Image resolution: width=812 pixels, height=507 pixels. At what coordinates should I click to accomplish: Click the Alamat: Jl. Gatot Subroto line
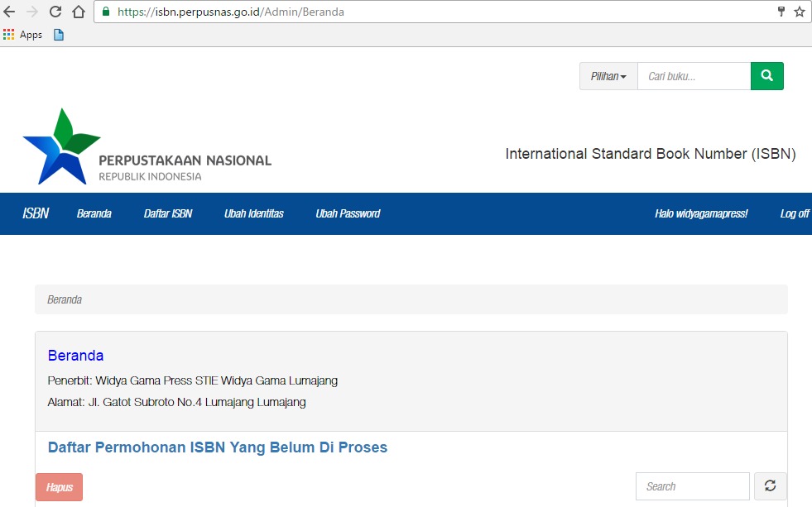tap(176, 402)
